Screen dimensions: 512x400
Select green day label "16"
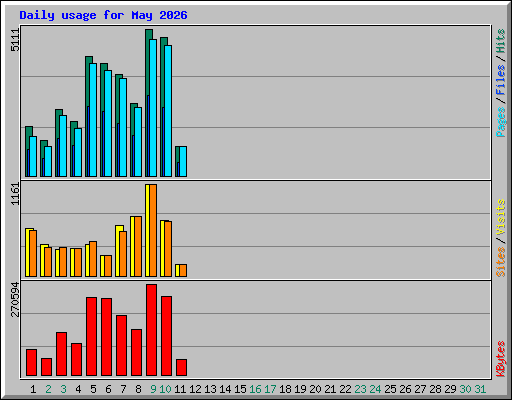click(255, 389)
